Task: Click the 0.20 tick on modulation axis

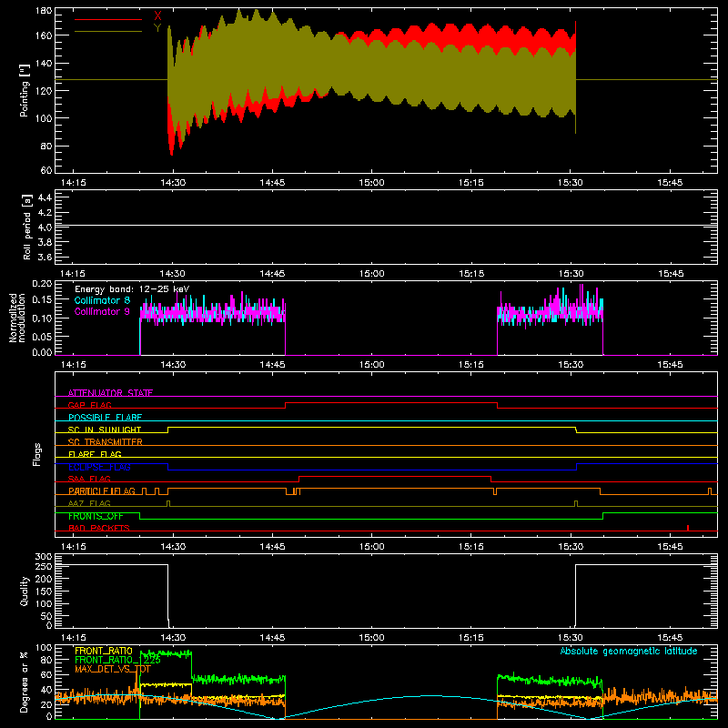Action: tap(42, 284)
